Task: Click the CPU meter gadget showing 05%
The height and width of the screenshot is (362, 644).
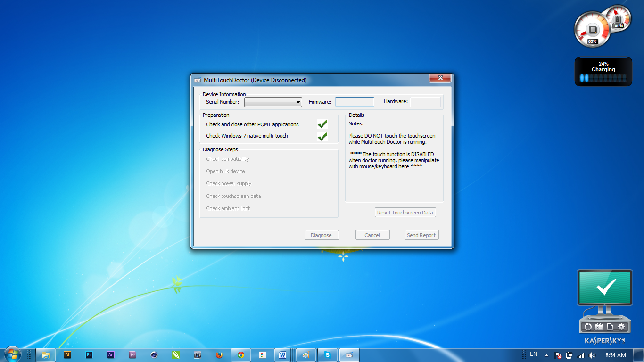Action: (x=592, y=29)
